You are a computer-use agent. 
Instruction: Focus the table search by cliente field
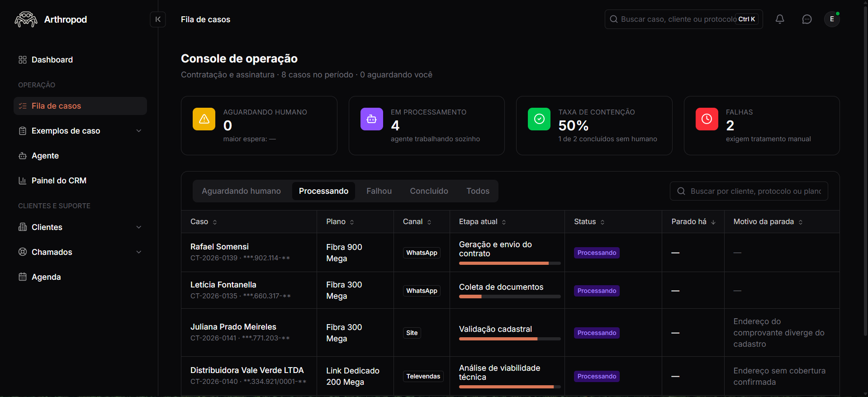(749, 191)
